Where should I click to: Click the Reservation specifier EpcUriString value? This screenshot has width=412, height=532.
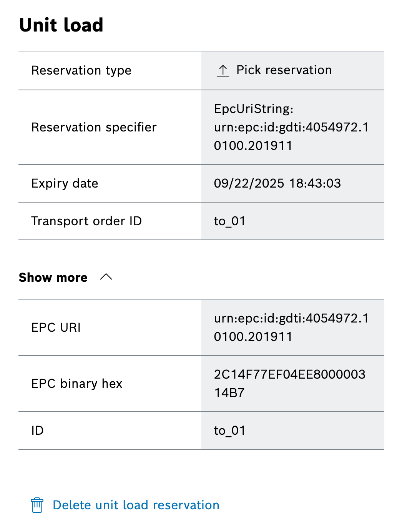coord(291,127)
